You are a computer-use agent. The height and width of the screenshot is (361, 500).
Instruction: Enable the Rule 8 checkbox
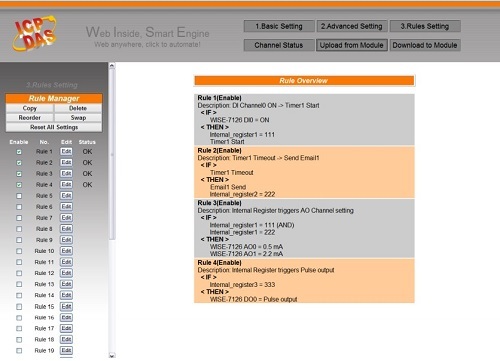click(19, 229)
